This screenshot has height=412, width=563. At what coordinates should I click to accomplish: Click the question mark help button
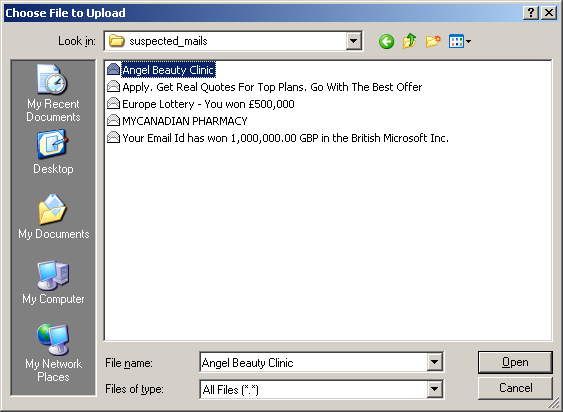531,13
